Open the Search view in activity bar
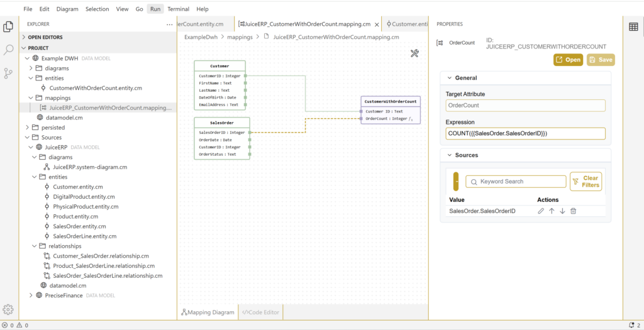644x330 pixels. pyautogui.click(x=8, y=50)
